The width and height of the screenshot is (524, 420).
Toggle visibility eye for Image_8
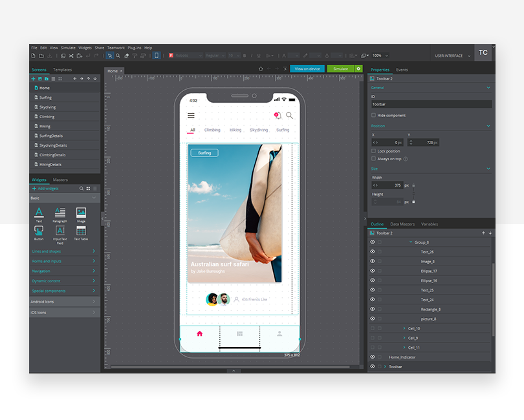(x=372, y=261)
